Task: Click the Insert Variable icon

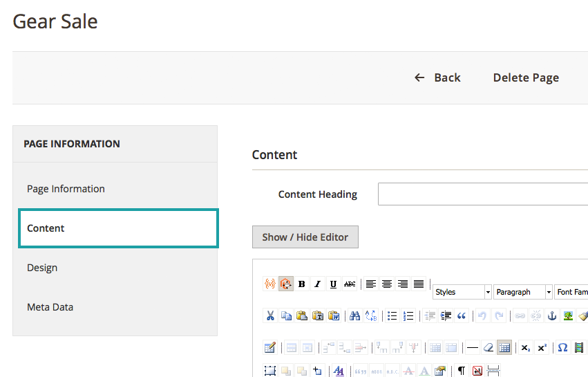Action: (x=270, y=284)
